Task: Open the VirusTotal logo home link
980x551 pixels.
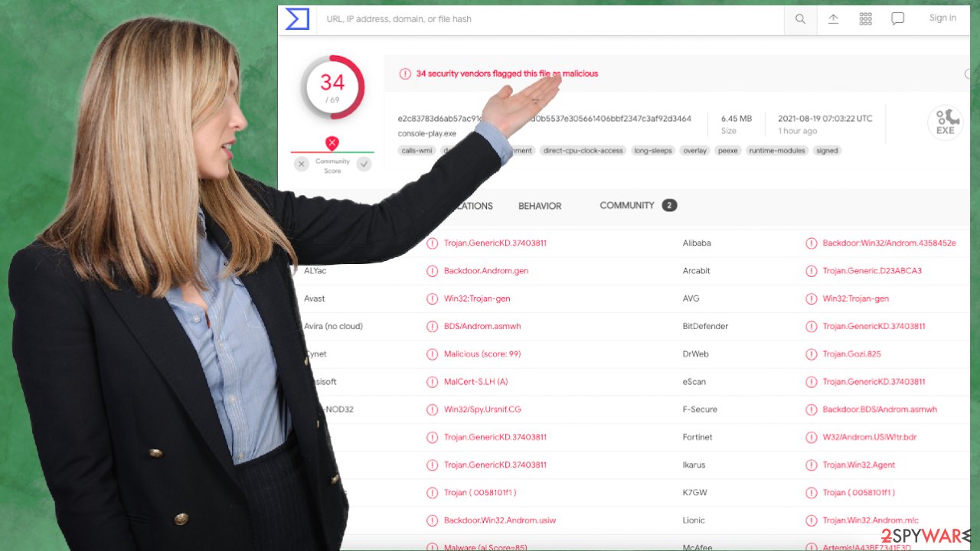Action: (x=297, y=19)
